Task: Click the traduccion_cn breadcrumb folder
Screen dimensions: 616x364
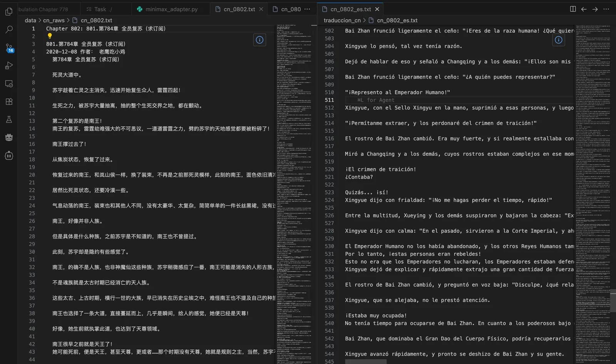Action: pyautogui.click(x=342, y=20)
